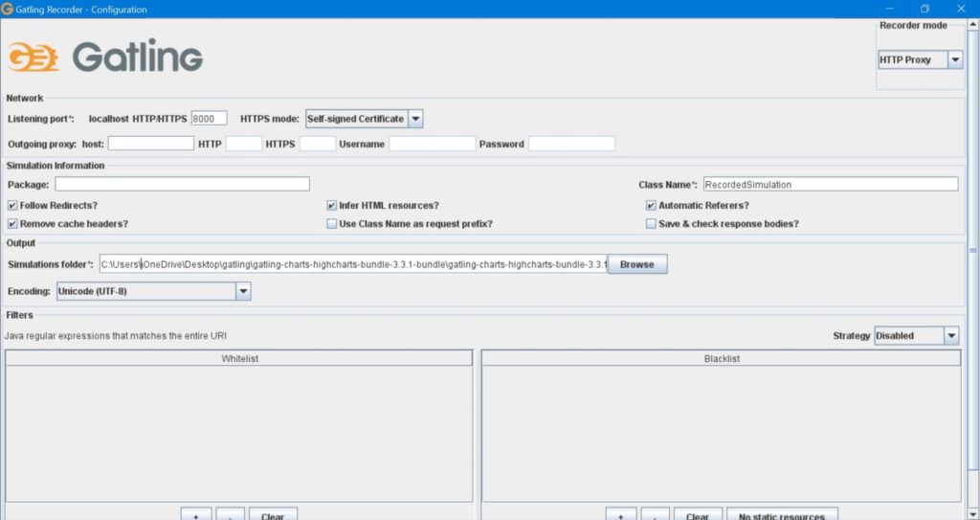Click the Class Name field RecordedSimulation
The height and width of the screenshot is (520, 980).
(x=830, y=184)
